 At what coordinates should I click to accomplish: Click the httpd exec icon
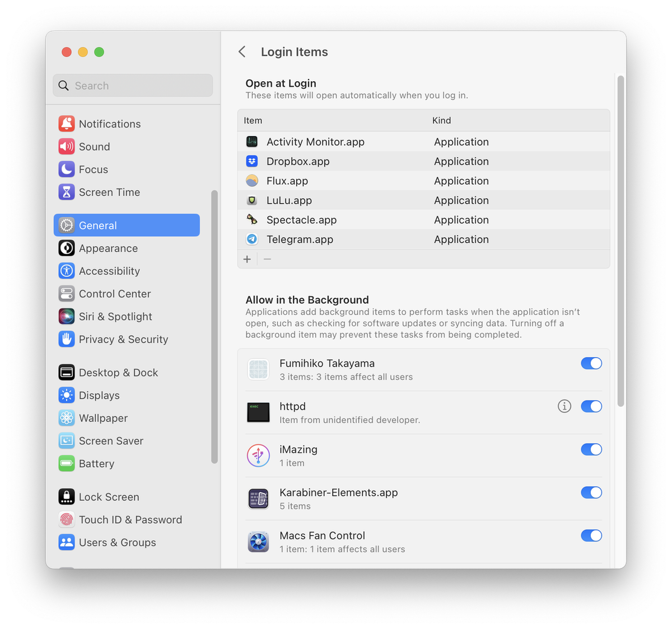(x=258, y=412)
